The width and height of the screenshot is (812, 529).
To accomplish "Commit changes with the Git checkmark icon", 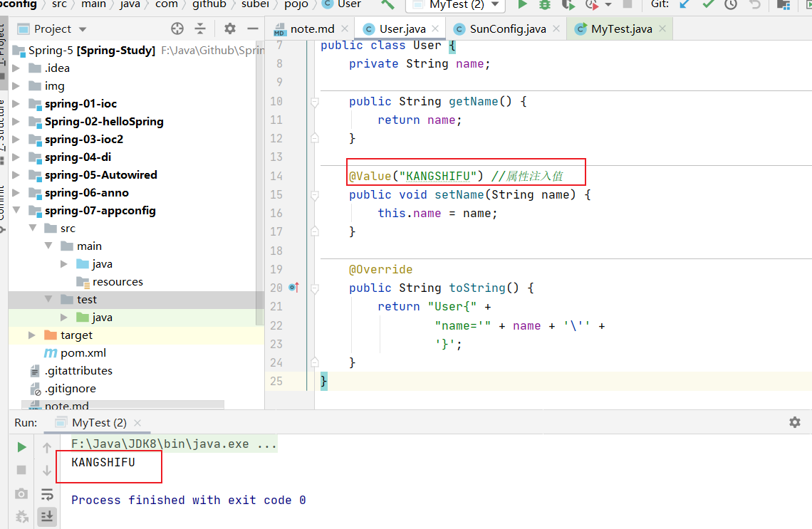I will [x=708, y=5].
